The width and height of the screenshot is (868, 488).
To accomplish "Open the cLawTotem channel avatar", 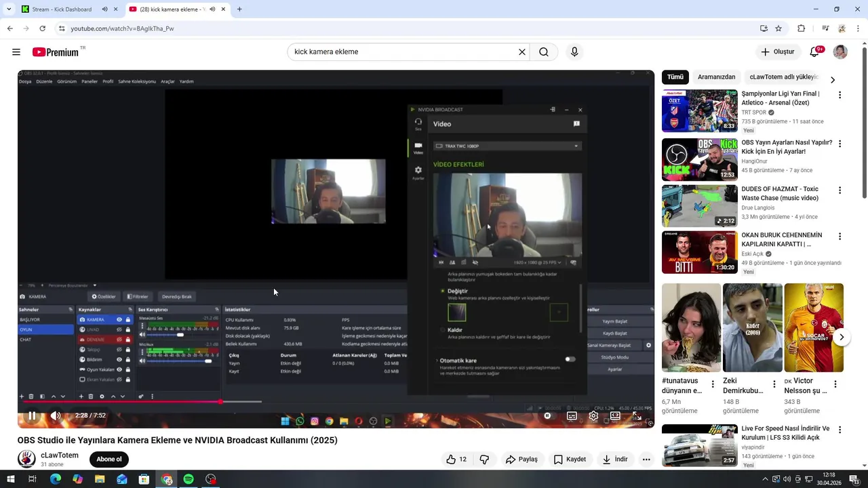I will [x=26, y=460].
